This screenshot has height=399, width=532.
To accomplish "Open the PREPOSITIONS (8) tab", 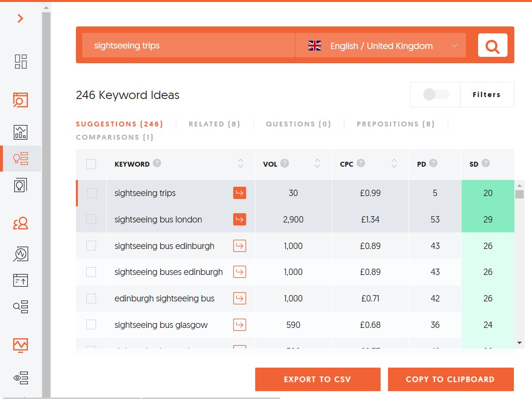I will click(x=395, y=124).
